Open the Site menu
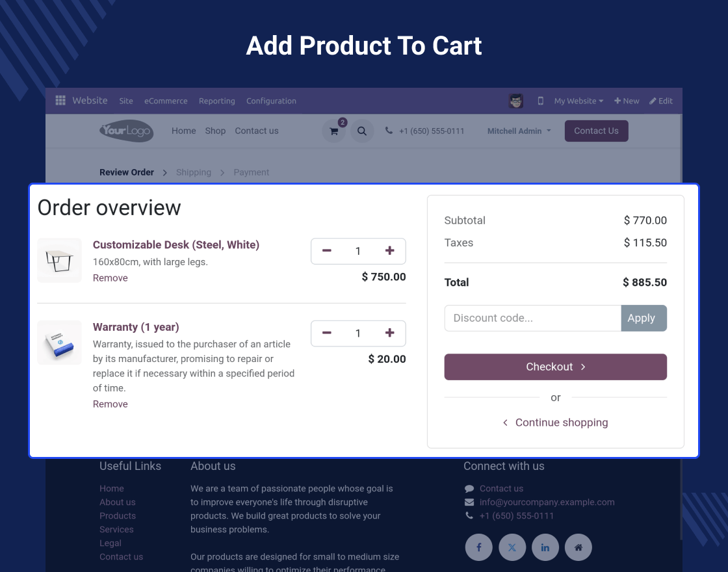This screenshot has width=728, height=572. tap(126, 101)
